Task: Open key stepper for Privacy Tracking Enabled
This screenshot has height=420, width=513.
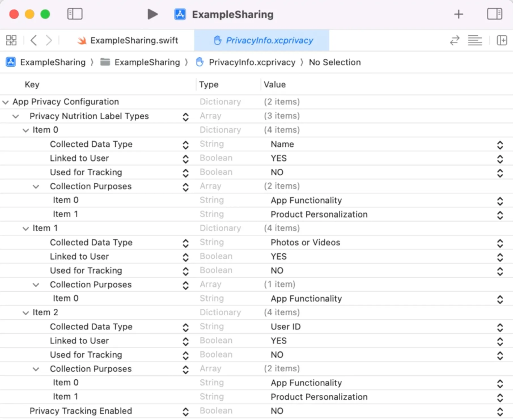Action: pyautogui.click(x=186, y=411)
